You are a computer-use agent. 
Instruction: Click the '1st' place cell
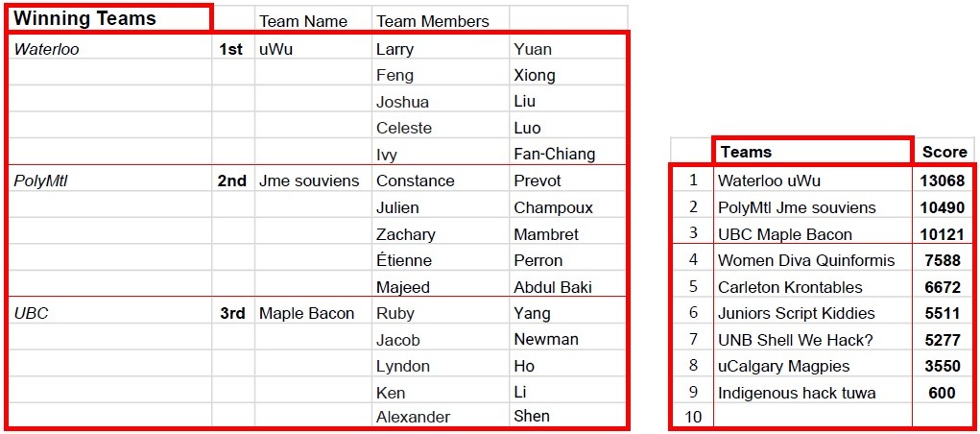(232, 49)
